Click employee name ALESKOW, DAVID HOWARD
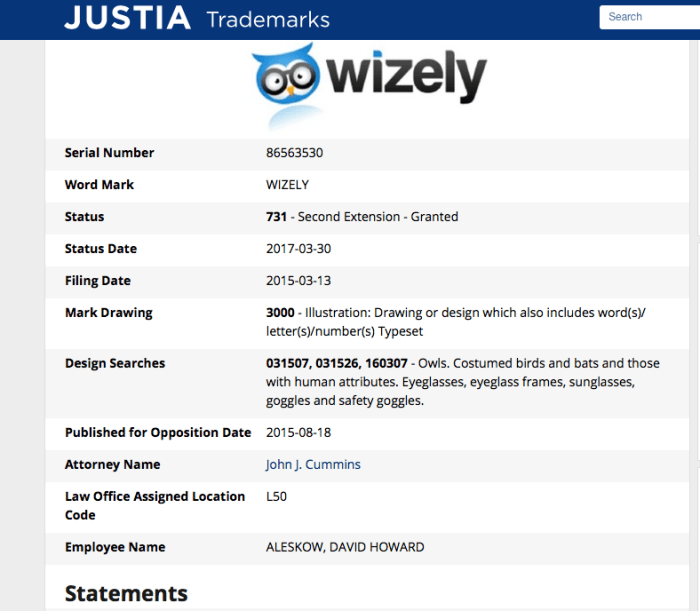Screen dimensions: 700x611 345,547
